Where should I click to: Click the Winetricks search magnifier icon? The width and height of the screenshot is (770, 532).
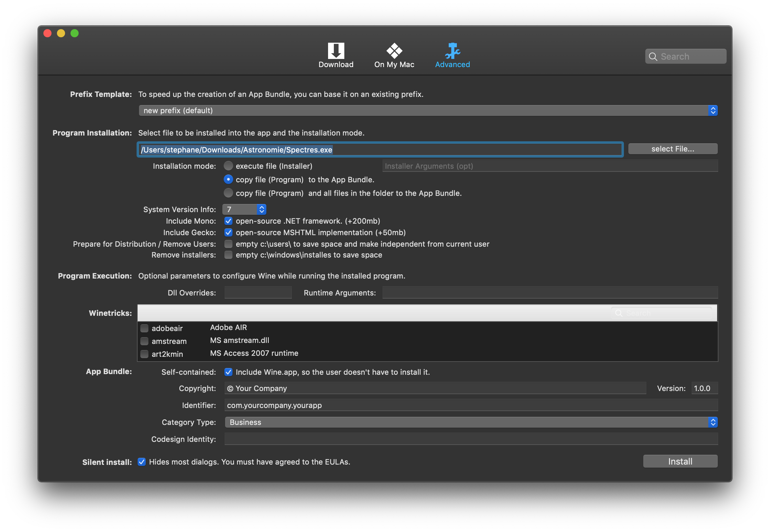619,313
